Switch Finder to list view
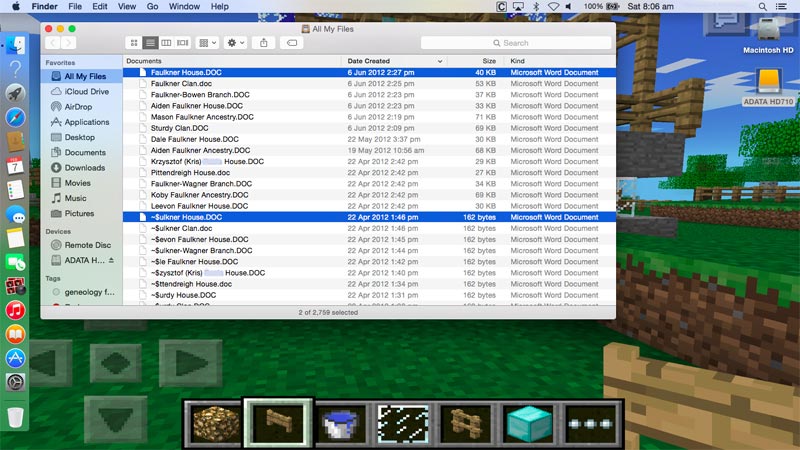This screenshot has width=800, height=450. pyautogui.click(x=150, y=43)
